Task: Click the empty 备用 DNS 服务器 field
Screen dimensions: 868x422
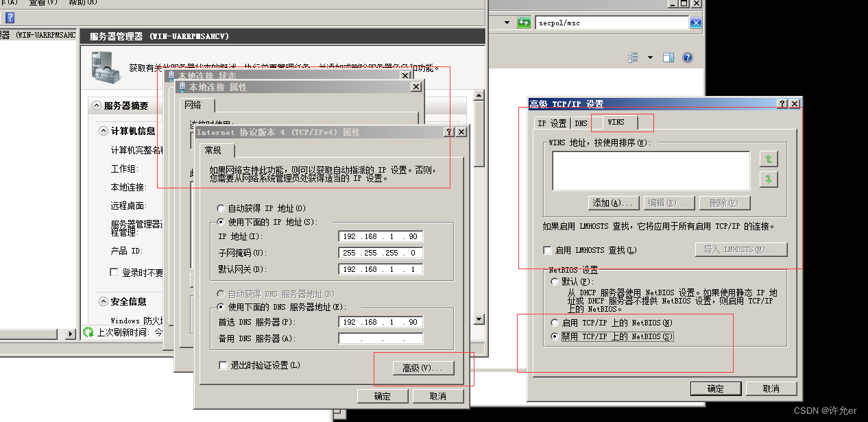Action: click(x=381, y=338)
